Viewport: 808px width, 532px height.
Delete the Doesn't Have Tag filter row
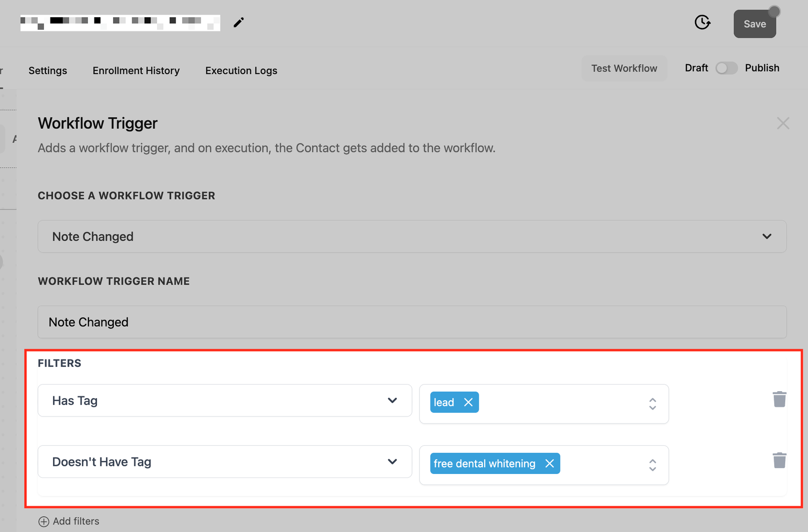[779, 460]
